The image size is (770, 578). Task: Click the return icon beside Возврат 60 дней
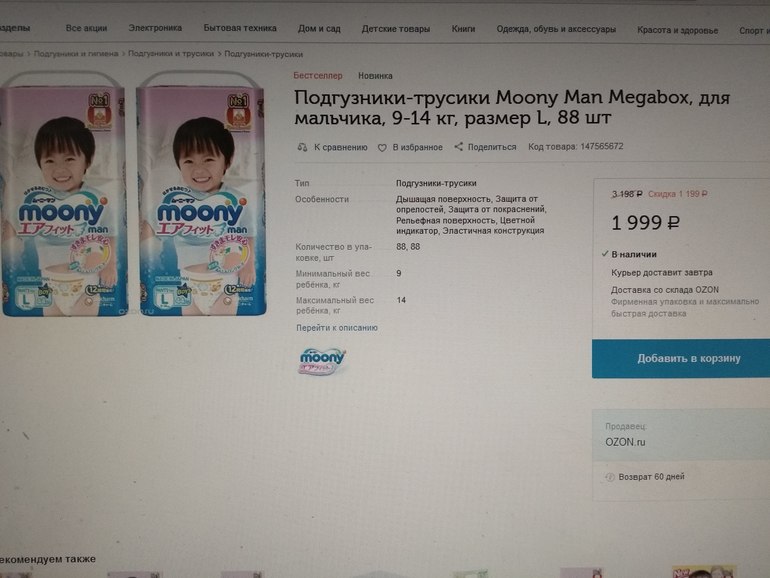611,476
